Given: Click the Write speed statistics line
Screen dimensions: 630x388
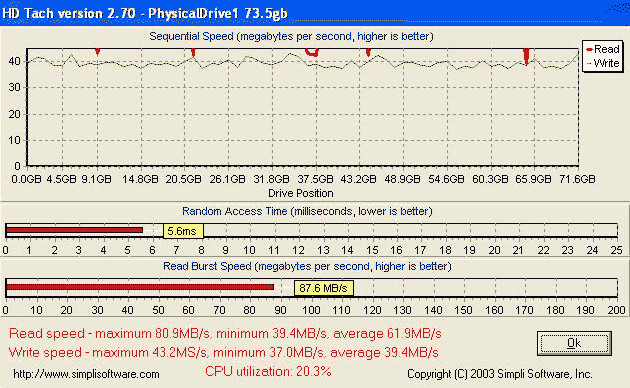Looking at the screenshot, I should point(223,352).
